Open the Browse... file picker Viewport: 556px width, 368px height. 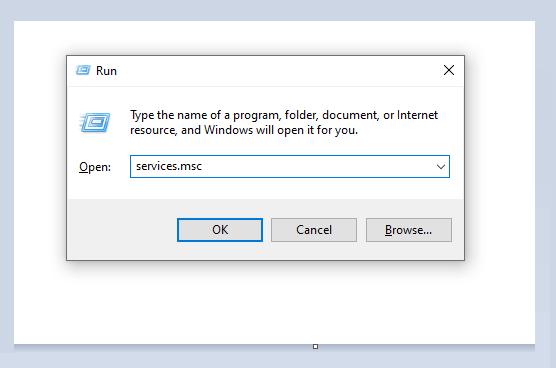(x=409, y=230)
